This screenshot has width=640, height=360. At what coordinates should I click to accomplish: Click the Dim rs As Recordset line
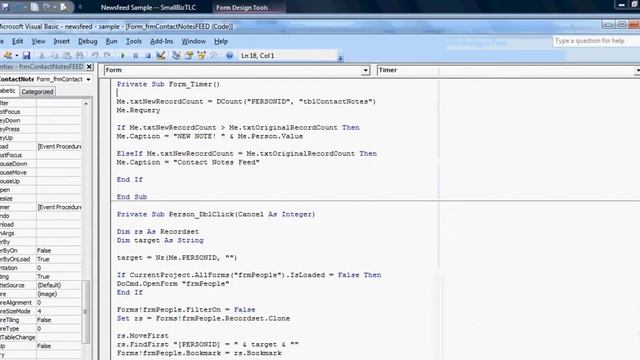click(158, 231)
